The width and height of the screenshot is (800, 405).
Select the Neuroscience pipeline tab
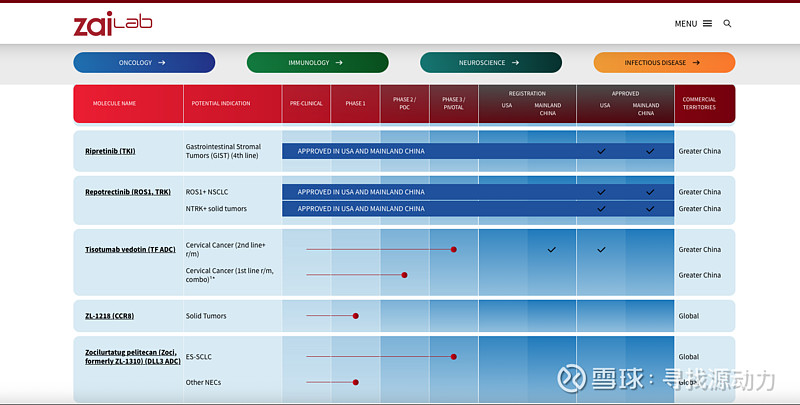point(491,62)
